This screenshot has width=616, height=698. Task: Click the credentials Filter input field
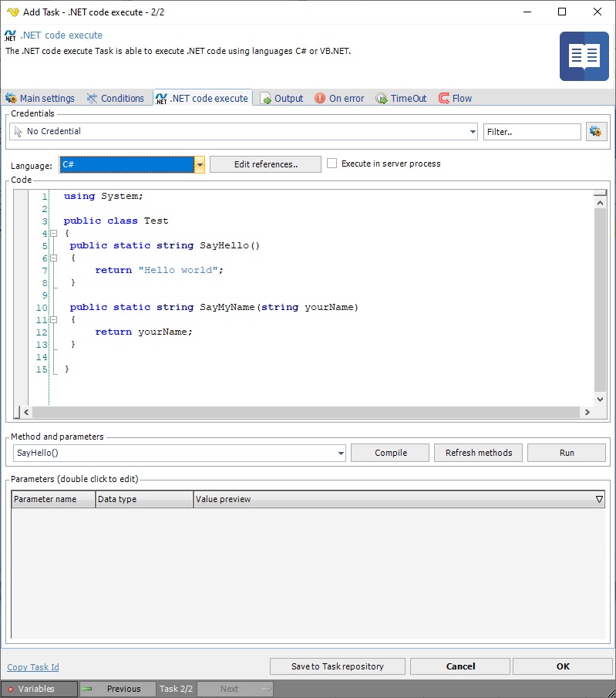tap(532, 132)
